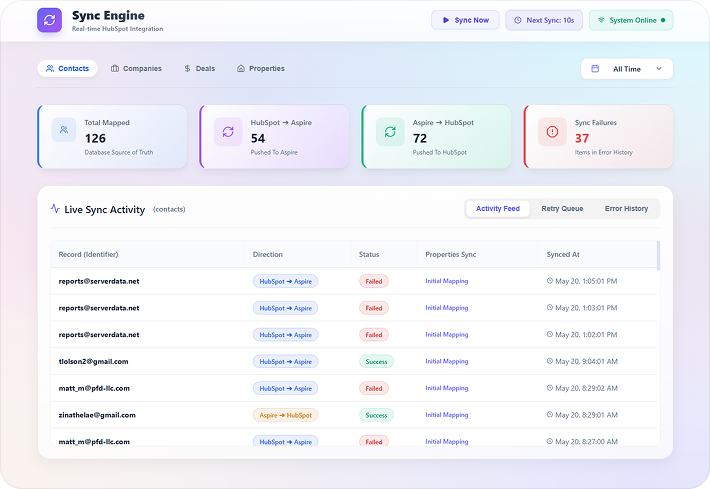
Task: Click the Success badge for zinathelae@gmail.com
Action: (376, 415)
